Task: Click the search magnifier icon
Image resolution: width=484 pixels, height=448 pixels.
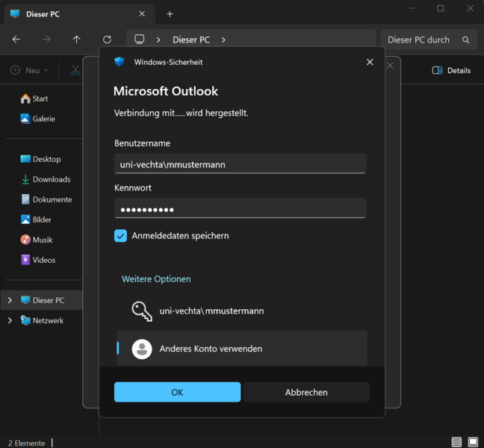Action: pos(465,40)
